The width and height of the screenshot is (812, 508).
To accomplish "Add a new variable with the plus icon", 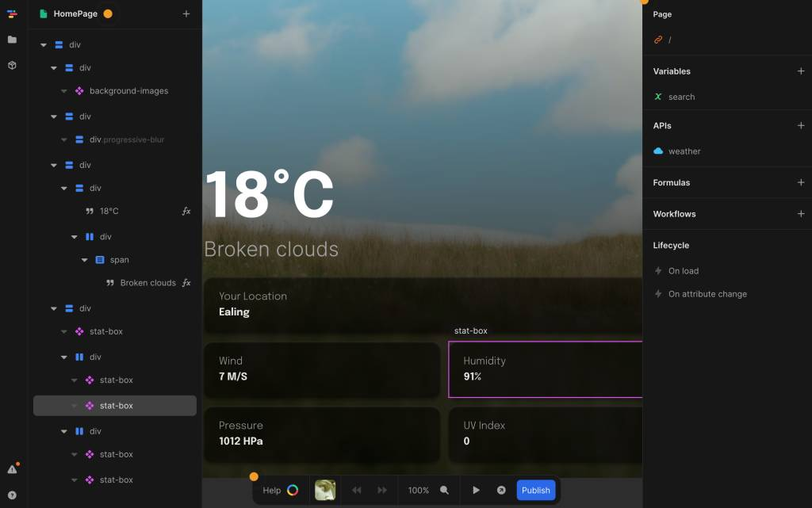I will 801,71.
